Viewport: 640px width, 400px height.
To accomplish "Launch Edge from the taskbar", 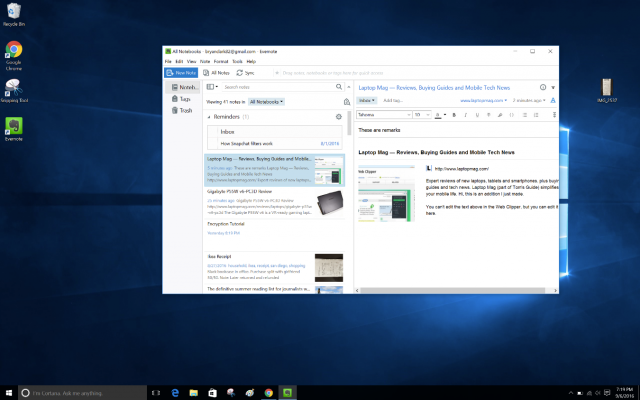I will [x=175, y=393].
